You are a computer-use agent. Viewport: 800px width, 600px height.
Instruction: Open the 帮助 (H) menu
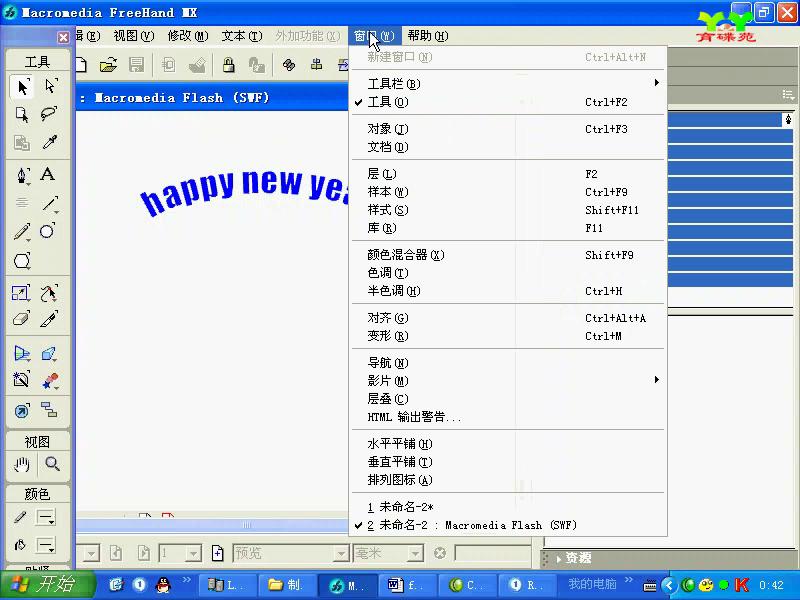click(x=428, y=36)
